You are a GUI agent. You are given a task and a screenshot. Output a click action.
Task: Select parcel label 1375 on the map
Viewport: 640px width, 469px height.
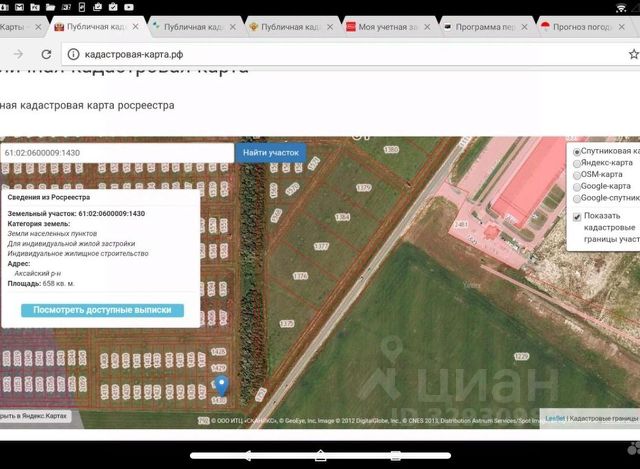click(x=287, y=324)
